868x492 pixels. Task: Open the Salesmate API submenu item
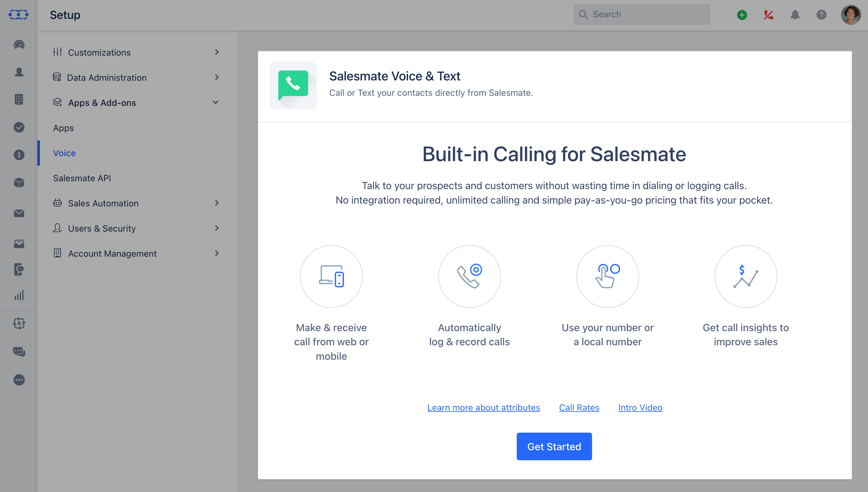pyautogui.click(x=82, y=178)
